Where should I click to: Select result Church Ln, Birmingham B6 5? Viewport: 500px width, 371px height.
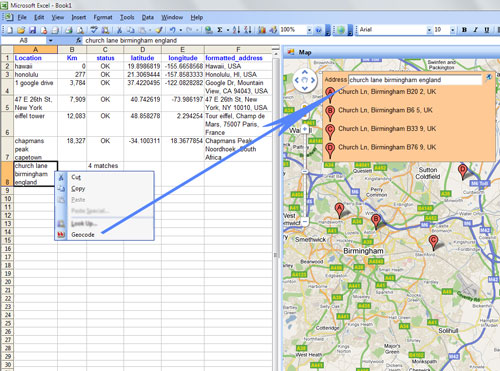pyautogui.click(x=385, y=110)
